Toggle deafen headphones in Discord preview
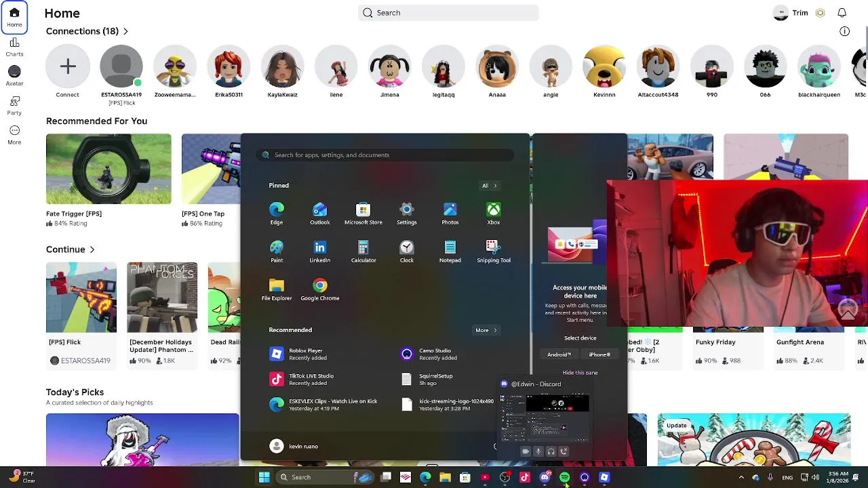The image size is (868, 488). click(x=551, y=451)
